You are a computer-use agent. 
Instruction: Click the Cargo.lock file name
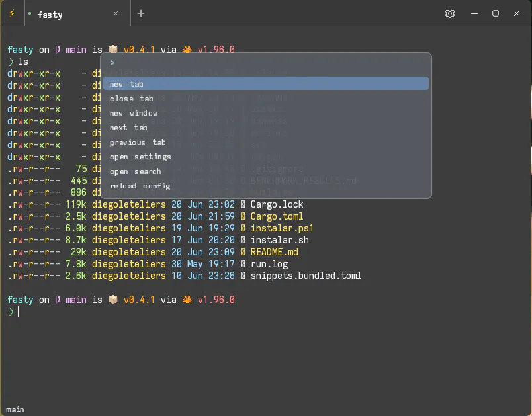[277, 204]
